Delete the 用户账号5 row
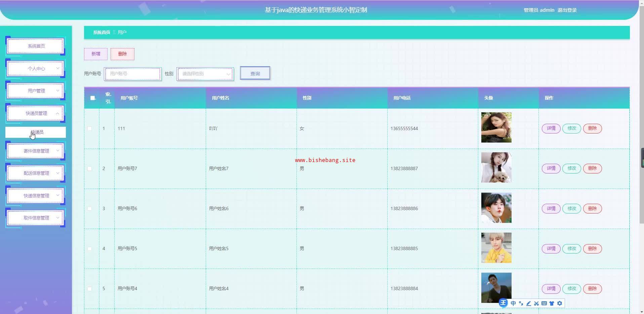This screenshot has height=314, width=644. 592,248
